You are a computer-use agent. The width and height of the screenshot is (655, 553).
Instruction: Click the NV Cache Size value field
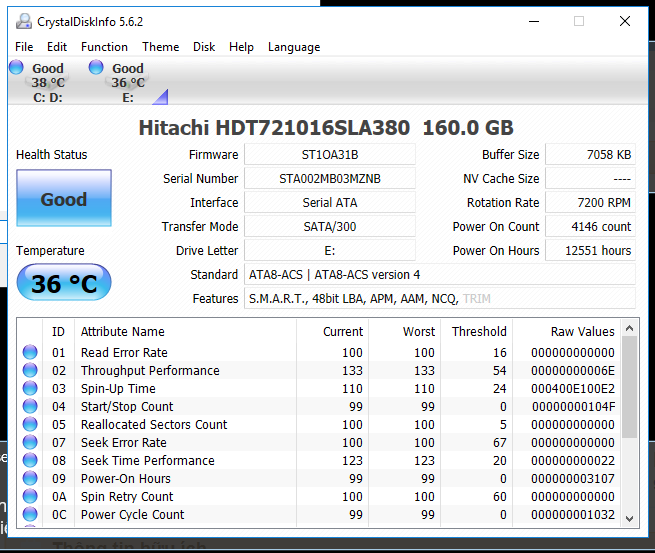tap(590, 179)
